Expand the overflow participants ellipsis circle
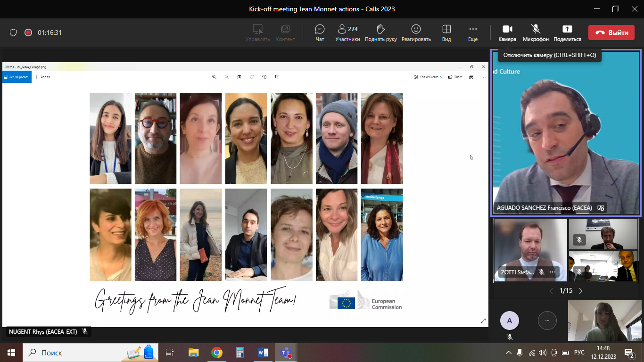 (x=547, y=321)
